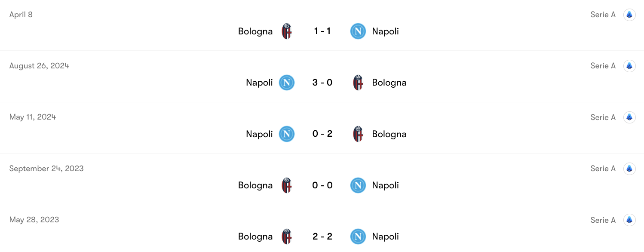Click the Serie A text label on the April 8 row
This screenshot has width=644, height=252.
point(603,14)
